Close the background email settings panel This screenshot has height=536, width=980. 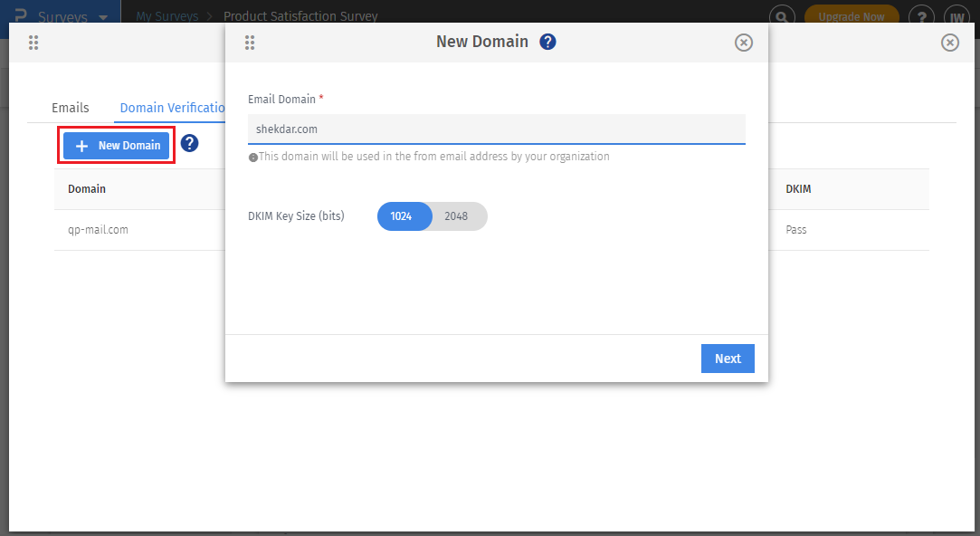tap(949, 43)
